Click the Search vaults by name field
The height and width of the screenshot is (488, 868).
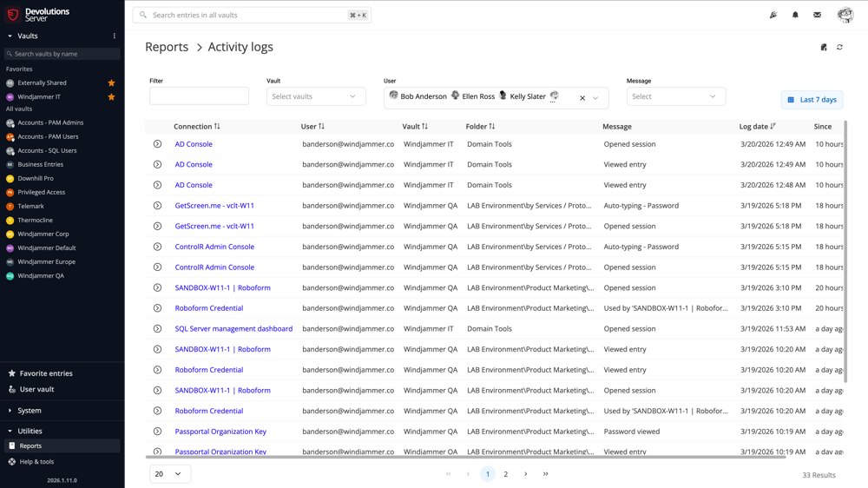coord(62,54)
